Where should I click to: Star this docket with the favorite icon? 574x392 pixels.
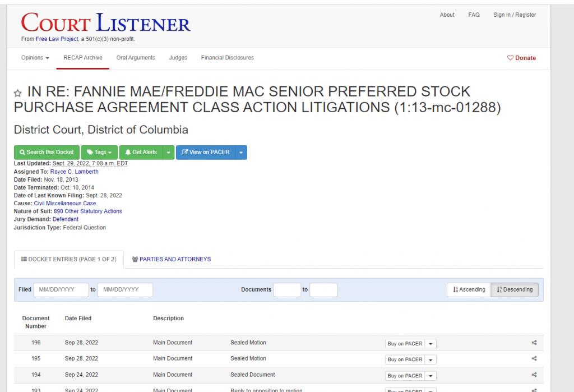point(17,93)
